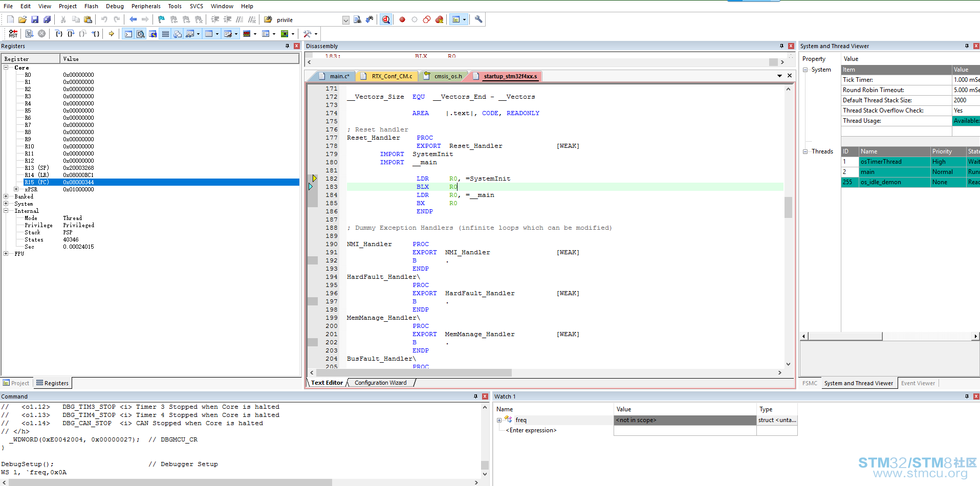Expand the freq watch variable

click(499, 420)
